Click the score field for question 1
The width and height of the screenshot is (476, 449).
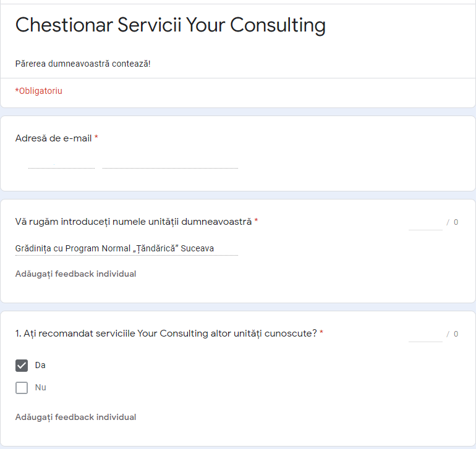425,334
